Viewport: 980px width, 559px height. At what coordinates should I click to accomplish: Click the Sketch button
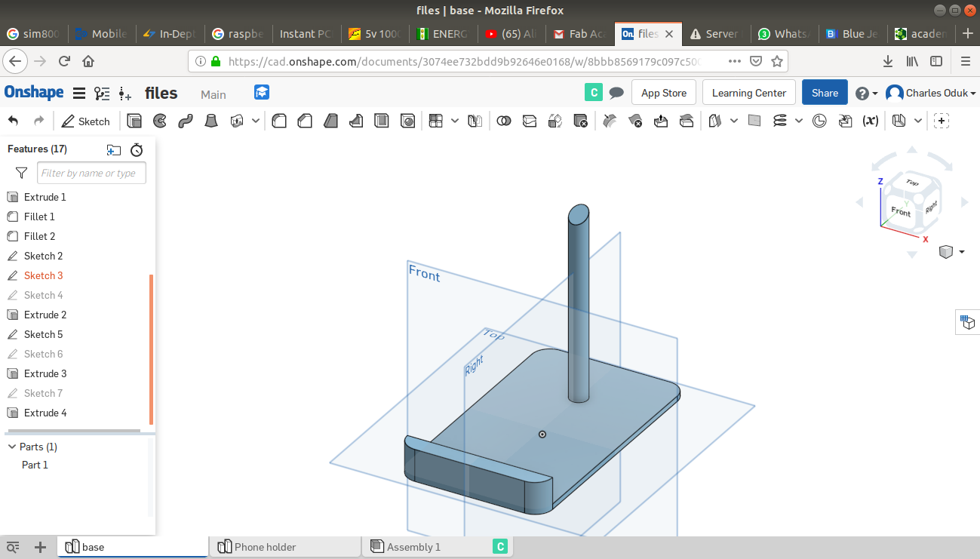click(x=86, y=121)
